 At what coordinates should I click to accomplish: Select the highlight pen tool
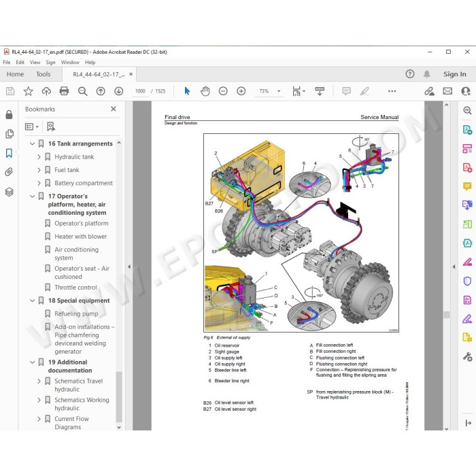pyautogui.click(x=364, y=91)
